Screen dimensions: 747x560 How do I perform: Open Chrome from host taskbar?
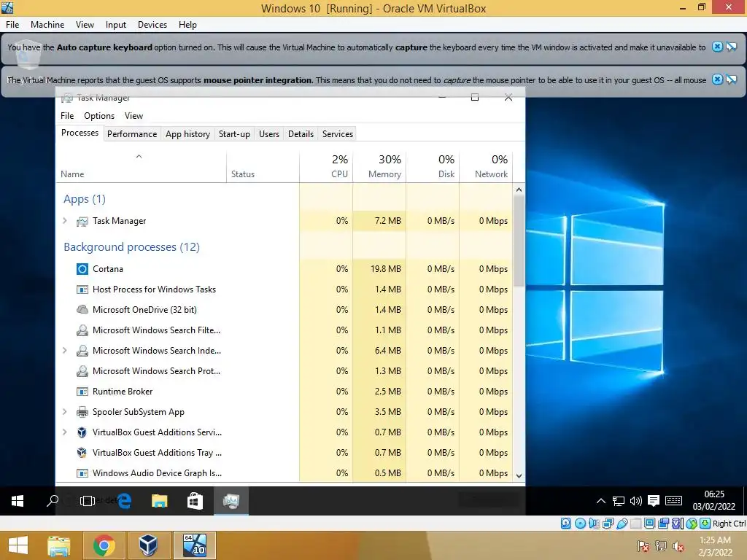(x=104, y=545)
